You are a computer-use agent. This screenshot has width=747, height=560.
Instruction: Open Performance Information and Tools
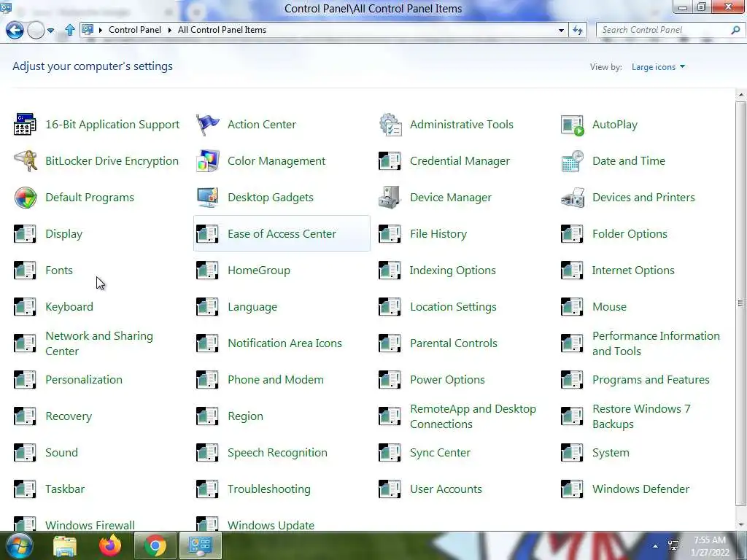coord(656,343)
